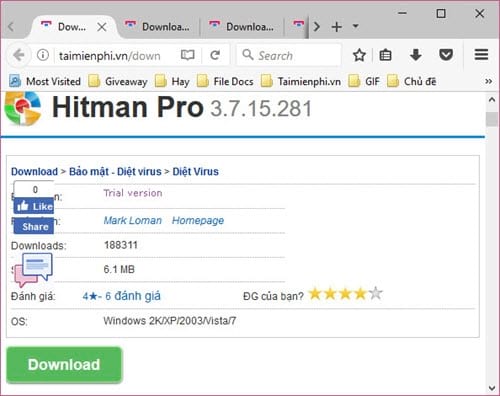Click the vertical scrollbar thumb
This screenshot has height=396, width=500.
[492, 119]
